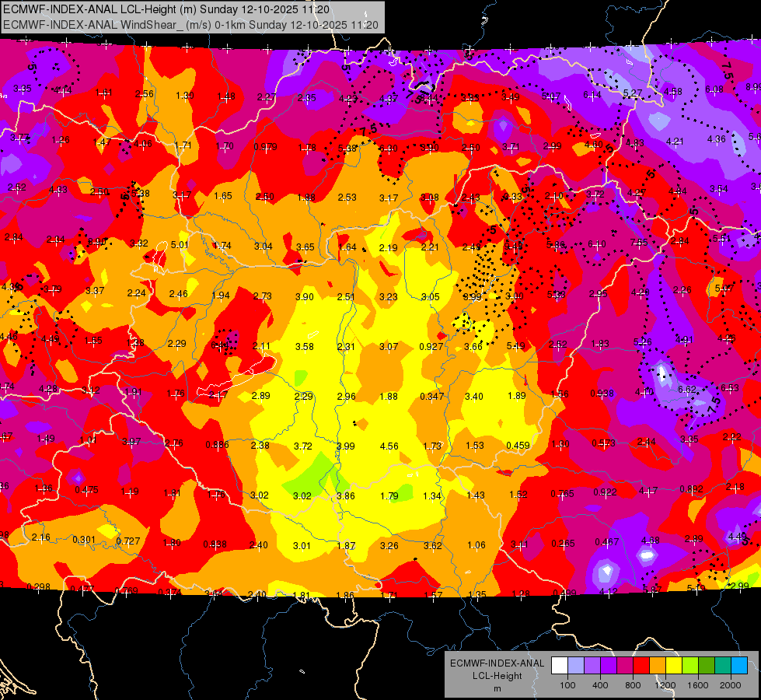The width and height of the screenshot is (761, 700).
Task: Click the shear value 6.62
Action: [687, 390]
